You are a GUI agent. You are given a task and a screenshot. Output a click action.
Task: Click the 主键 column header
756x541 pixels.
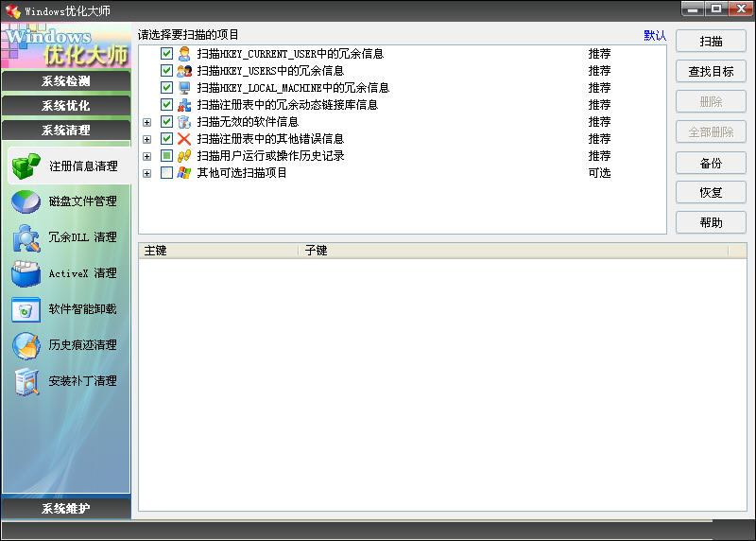click(217, 251)
